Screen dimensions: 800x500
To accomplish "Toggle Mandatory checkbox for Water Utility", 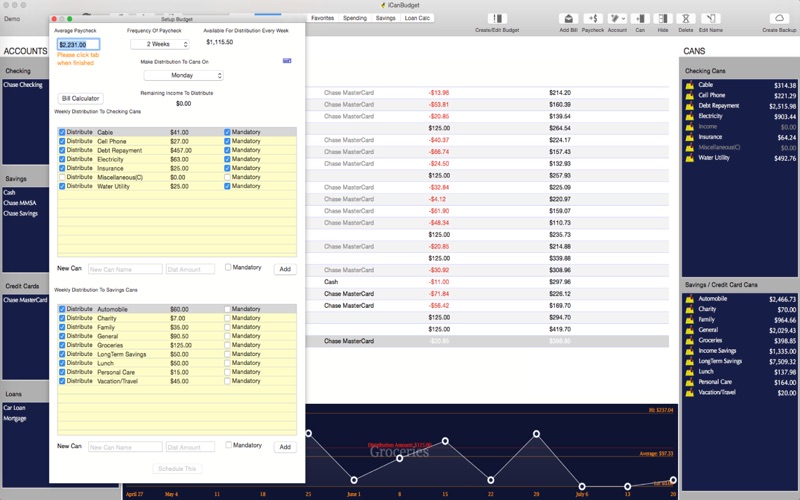I will coord(227,186).
